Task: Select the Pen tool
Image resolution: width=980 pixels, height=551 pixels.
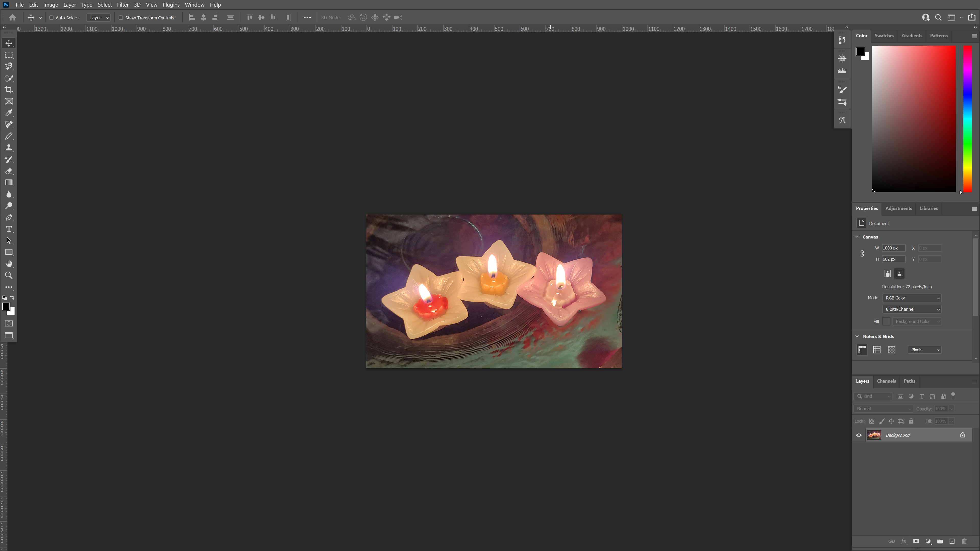Action: (9, 218)
